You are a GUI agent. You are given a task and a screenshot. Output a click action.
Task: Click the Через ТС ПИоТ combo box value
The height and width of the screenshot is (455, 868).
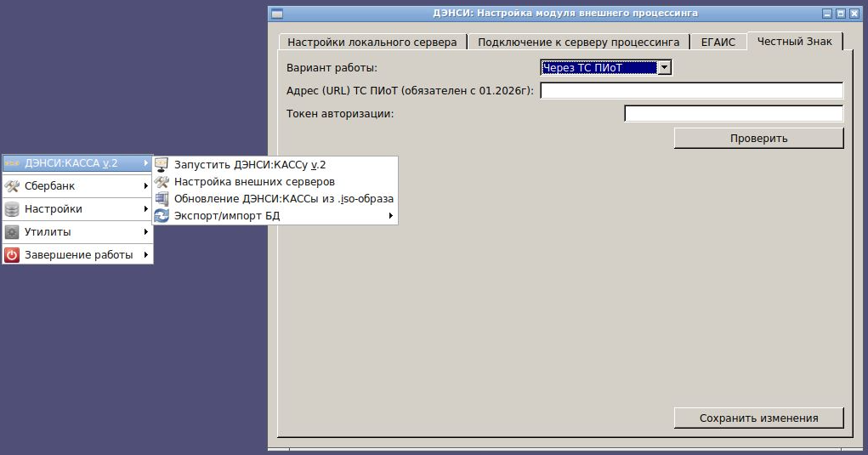599,67
